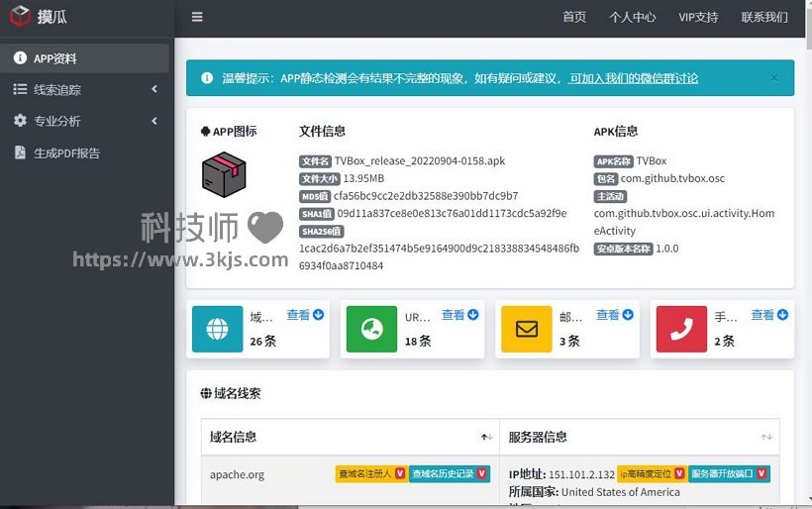Open 个人中心 in top navigation

pyautogui.click(x=633, y=17)
